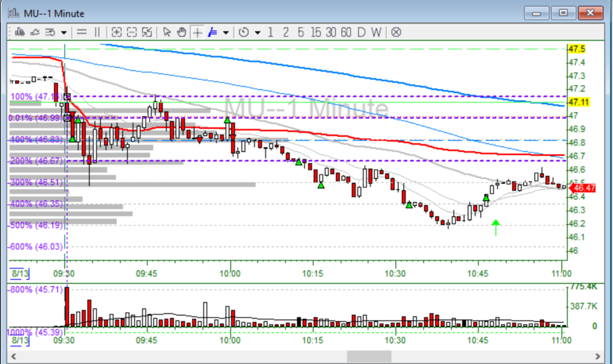Viewport: 613px width, 364px height.
Task: Select the vertical lines tool icon
Action: [97, 32]
